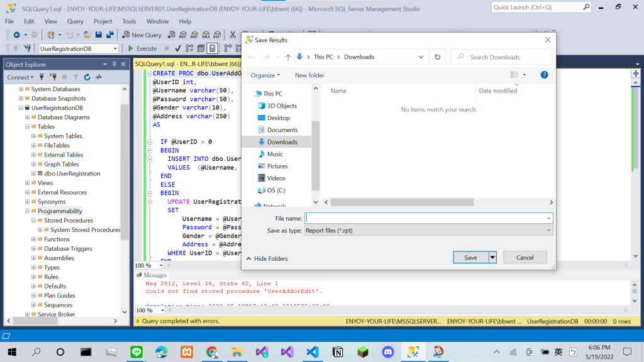Expand the Database Snapshots node
Image resolution: width=644 pixels, height=362 pixels.
[x=21, y=99]
